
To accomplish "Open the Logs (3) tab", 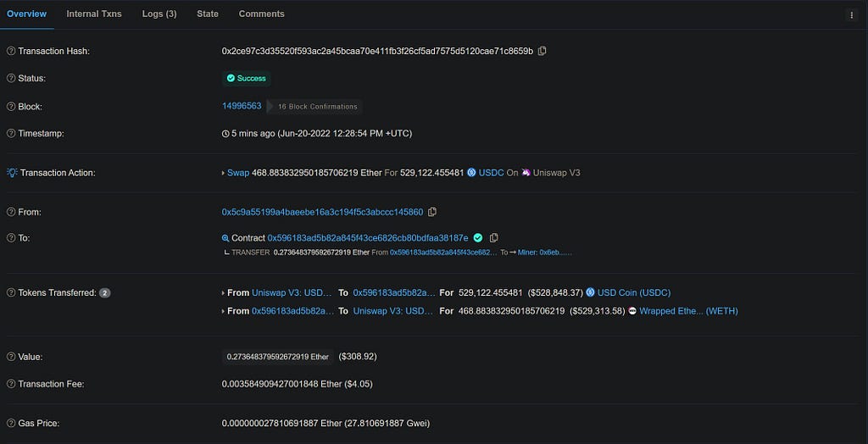I will pyautogui.click(x=159, y=14).
